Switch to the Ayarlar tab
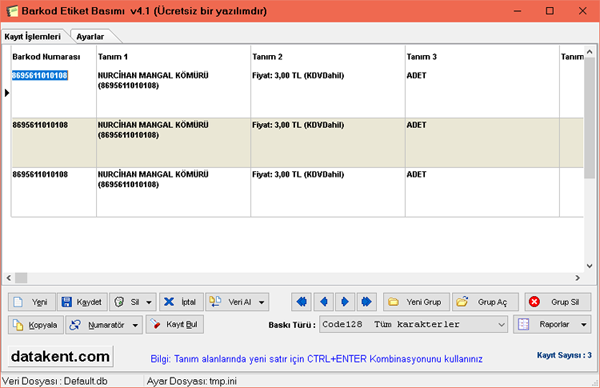 click(x=90, y=37)
